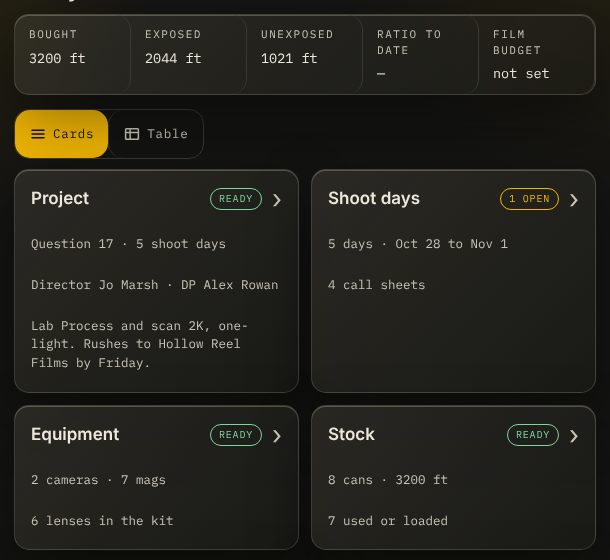The width and height of the screenshot is (610, 560).
Task: Click the EXPOSED 2044 ft stat
Action: (188, 54)
